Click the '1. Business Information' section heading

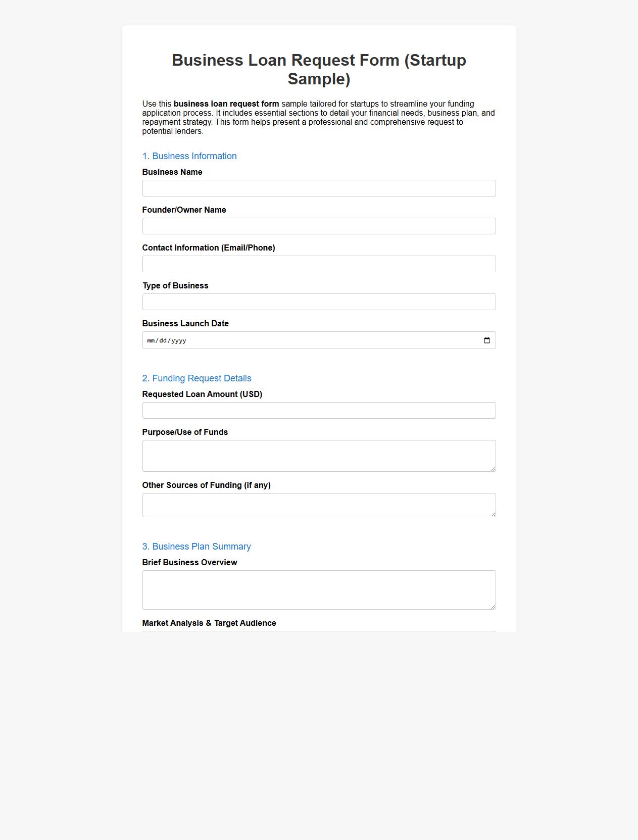coord(189,156)
